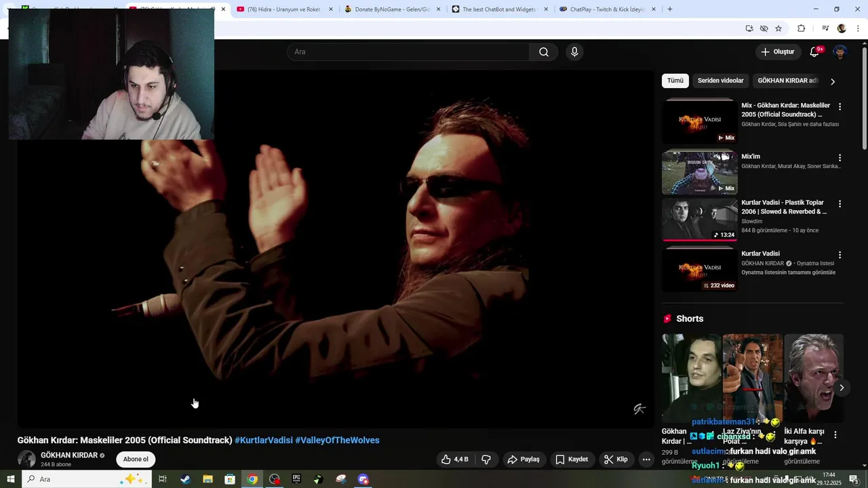Open Chrome three-dot menu
The image size is (868, 488).
[x=859, y=28]
